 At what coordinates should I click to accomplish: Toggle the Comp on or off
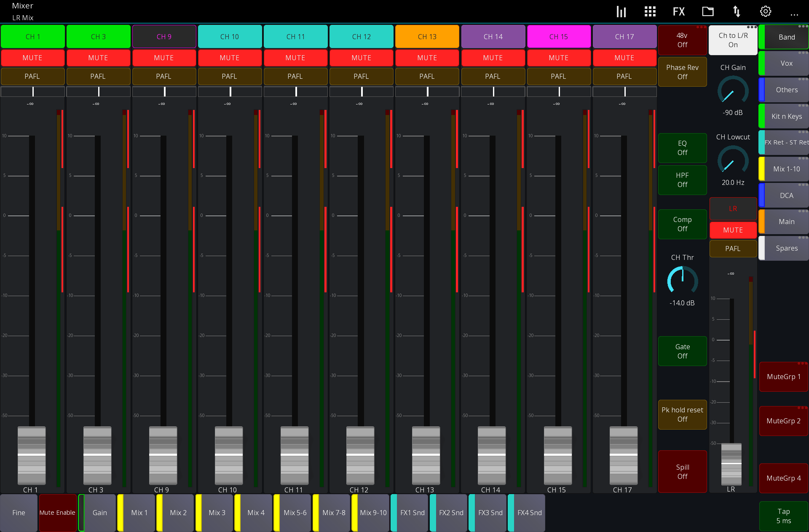pos(682,224)
